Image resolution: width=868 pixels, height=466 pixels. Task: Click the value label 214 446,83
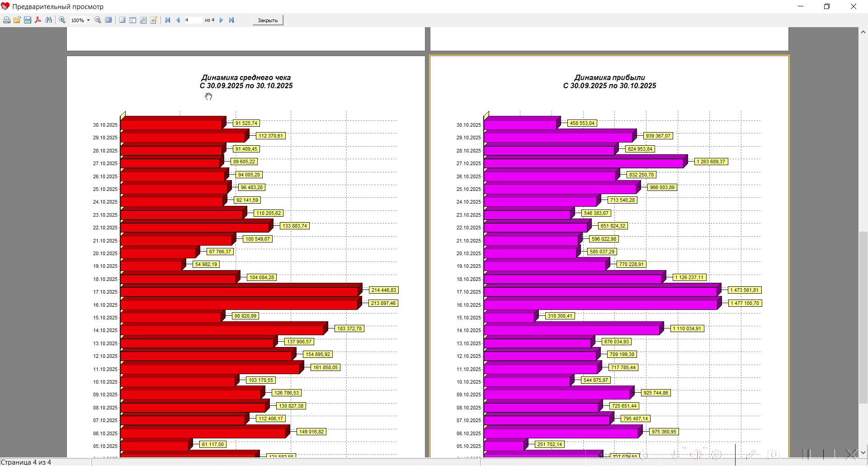pyautogui.click(x=384, y=290)
